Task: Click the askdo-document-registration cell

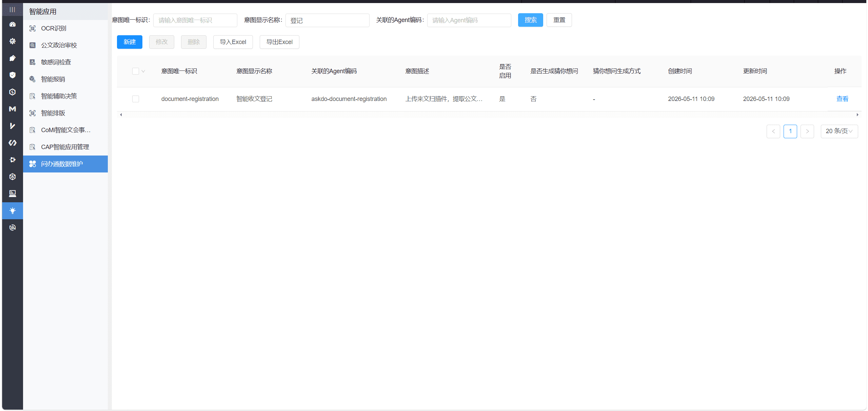Action: click(x=349, y=99)
